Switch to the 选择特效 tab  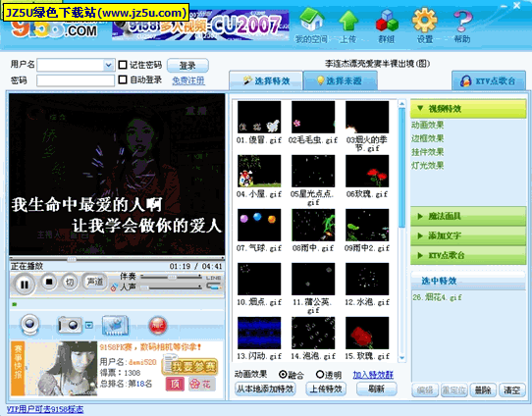[266, 80]
